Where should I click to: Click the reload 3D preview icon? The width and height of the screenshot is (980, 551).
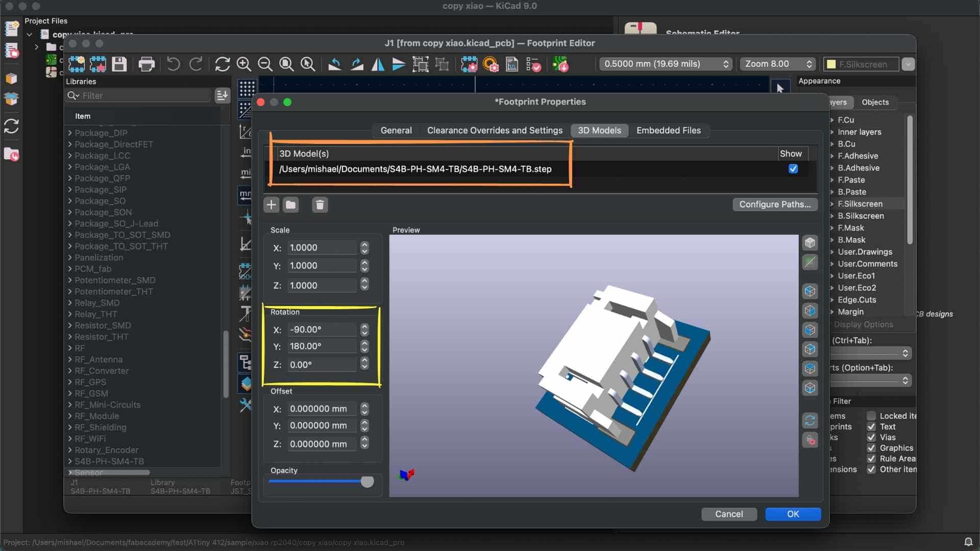pyautogui.click(x=810, y=421)
